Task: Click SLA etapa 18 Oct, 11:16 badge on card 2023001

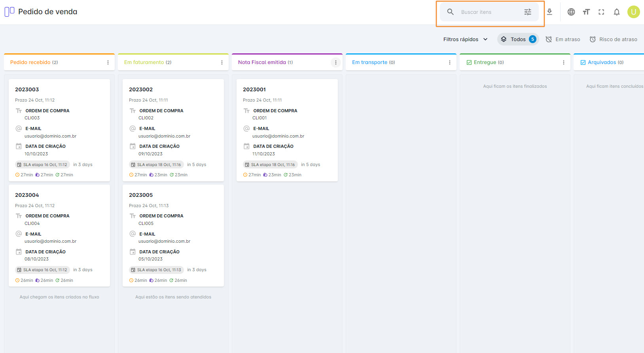Action: tap(270, 164)
